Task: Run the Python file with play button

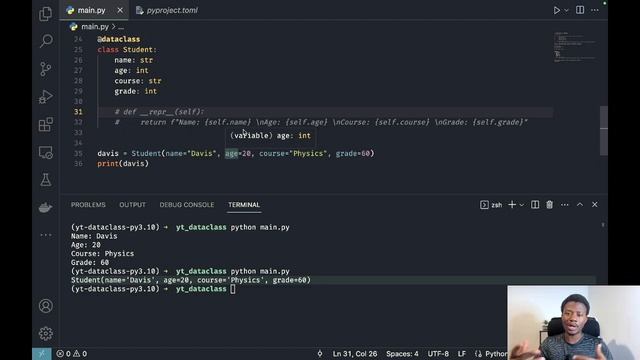Action: (x=556, y=10)
